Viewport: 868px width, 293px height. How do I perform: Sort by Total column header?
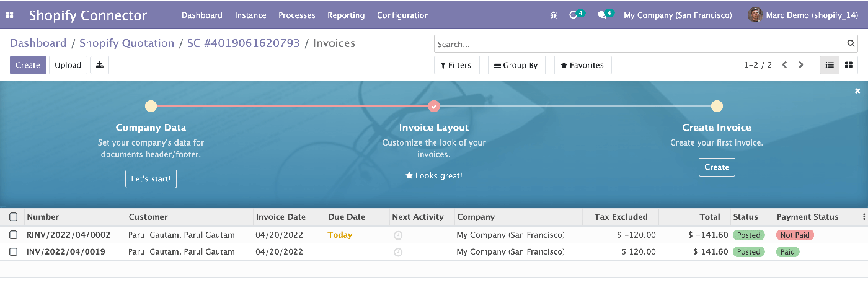(x=694, y=217)
